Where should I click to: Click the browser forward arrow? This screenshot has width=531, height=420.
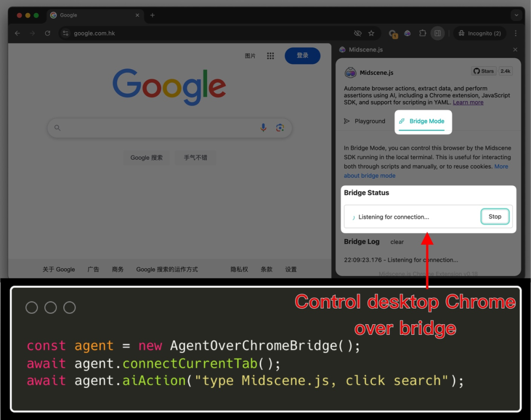click(x=32, y=33)
